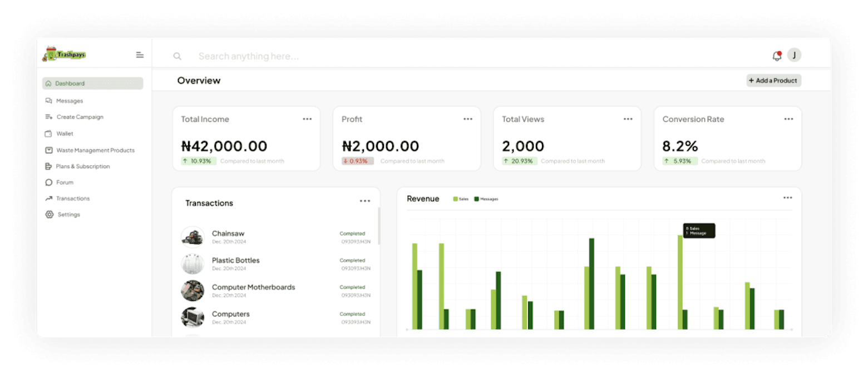Open the Forum section
The image size is (868, 376).
64,182
